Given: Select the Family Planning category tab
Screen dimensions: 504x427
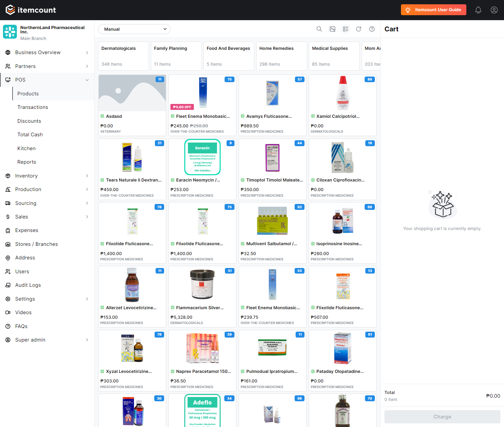Looking at the screenshot, I should click(176, 56).
